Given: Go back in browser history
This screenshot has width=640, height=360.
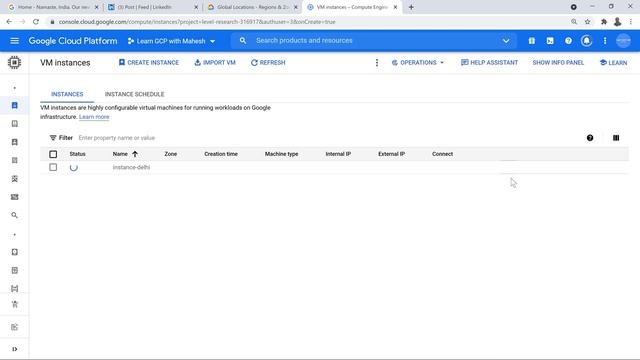Looking at the screenshot, I should [9, 22].
